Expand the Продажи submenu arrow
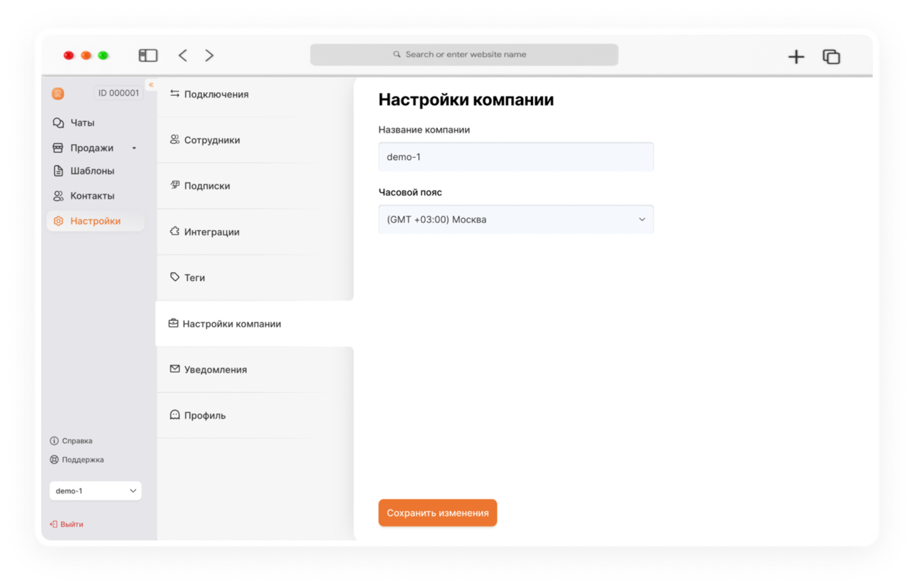 (x=134, y=149)
